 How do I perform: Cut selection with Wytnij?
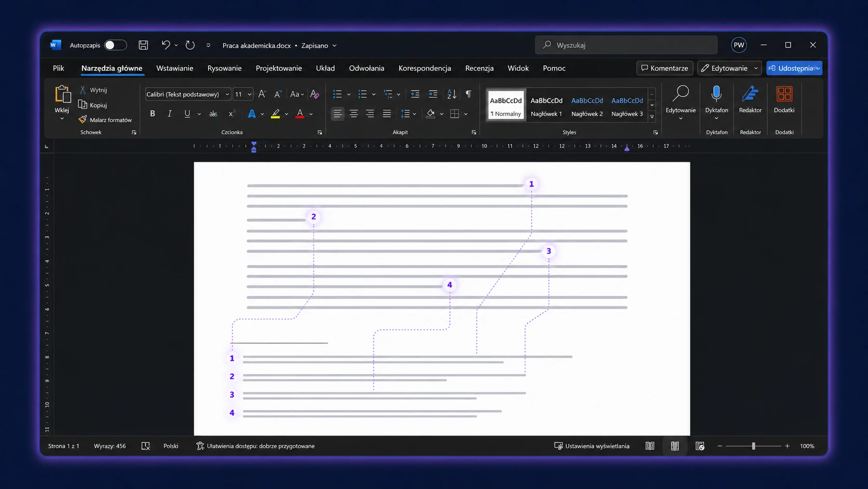point(93,90)
